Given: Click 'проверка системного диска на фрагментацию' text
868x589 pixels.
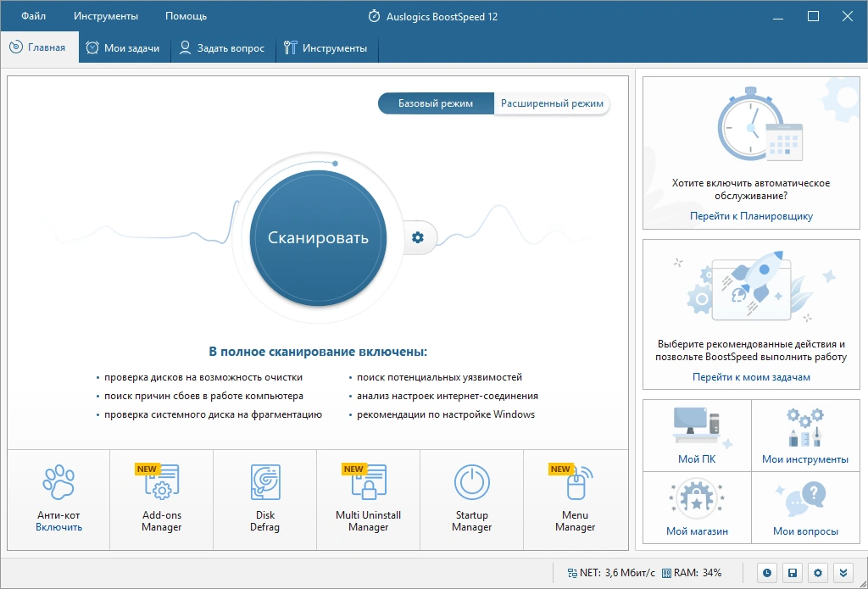Looking at the screenshot, I should 213,414.
